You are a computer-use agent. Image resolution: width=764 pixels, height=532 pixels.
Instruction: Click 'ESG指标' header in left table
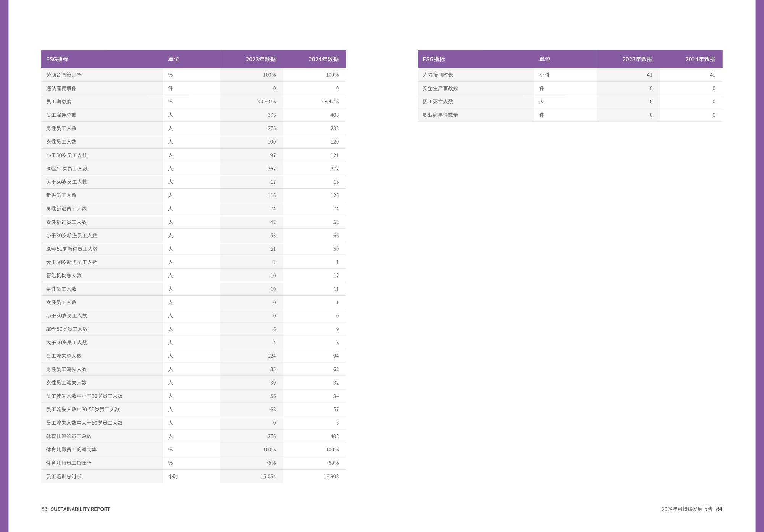pyautogui.click(x=57, y=59)
